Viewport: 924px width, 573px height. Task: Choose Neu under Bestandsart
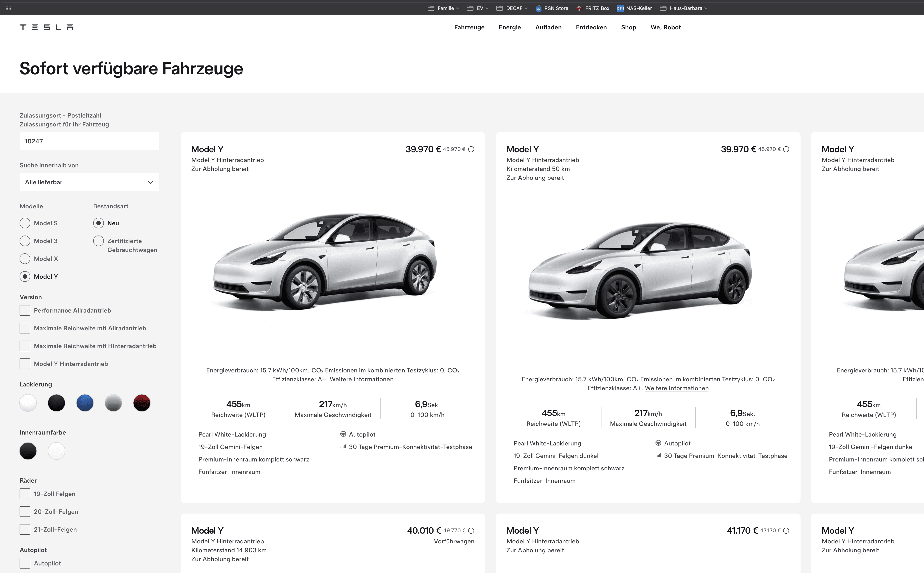click(99, 223)
